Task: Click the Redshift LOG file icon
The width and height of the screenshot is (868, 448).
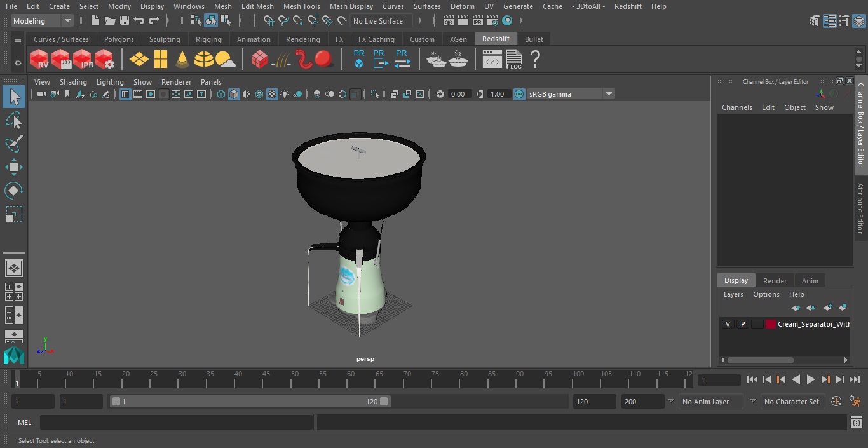Action: click(x=514, y=60)
